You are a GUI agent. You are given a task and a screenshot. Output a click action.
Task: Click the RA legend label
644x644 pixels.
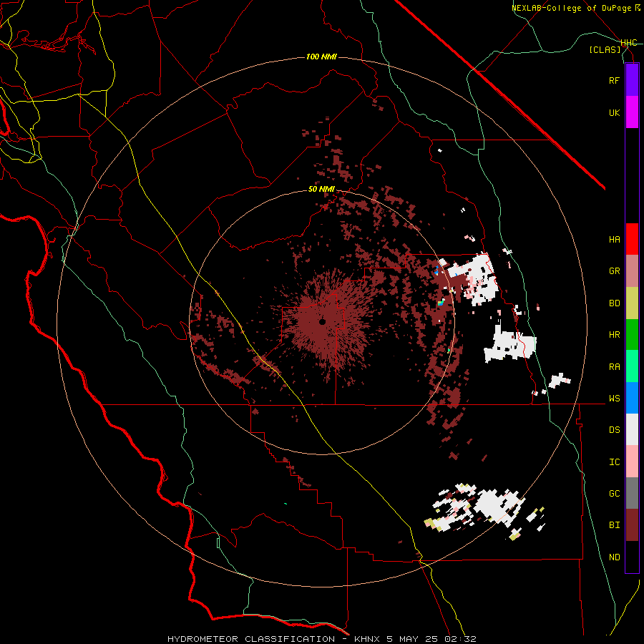[614, 367]
